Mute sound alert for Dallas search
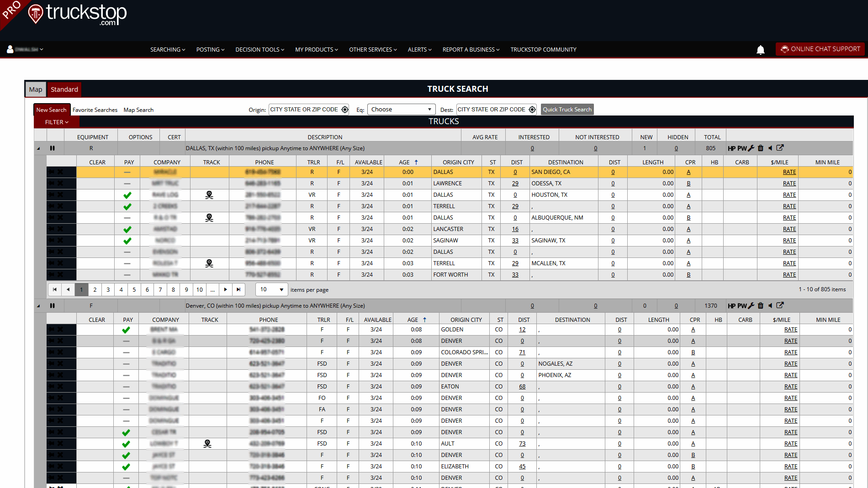 [x=770, y=148]
